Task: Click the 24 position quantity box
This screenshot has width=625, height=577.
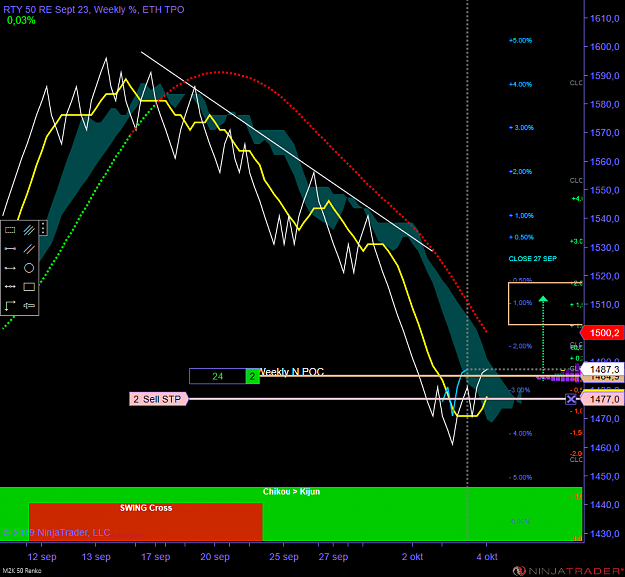Action: [x=217, y=376]
